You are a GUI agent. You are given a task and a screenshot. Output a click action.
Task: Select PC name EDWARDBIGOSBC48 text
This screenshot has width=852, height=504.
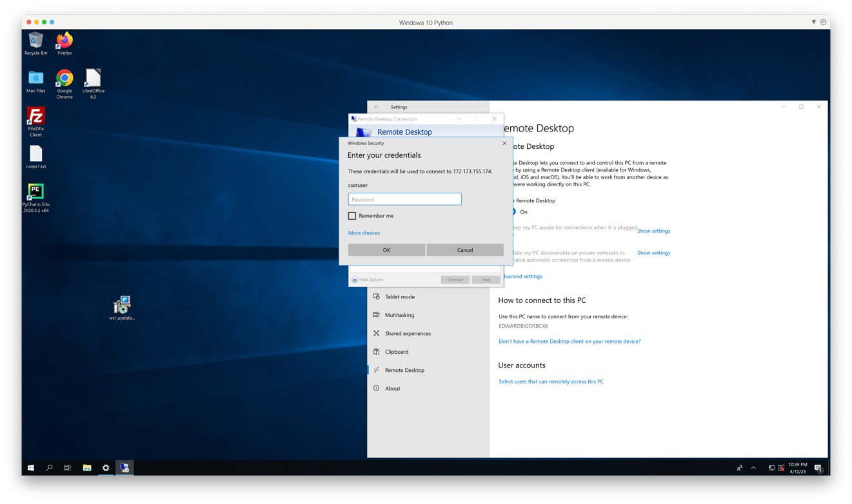coord(523,326)
